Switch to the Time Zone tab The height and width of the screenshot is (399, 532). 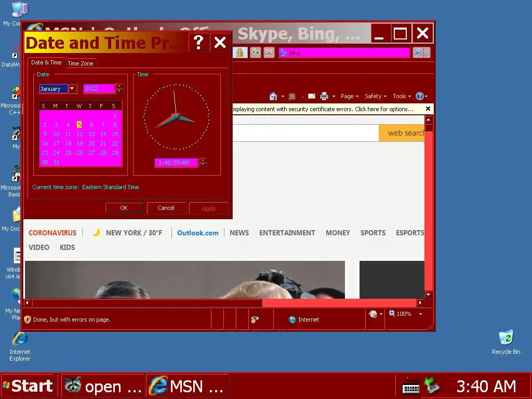[81, 63]
